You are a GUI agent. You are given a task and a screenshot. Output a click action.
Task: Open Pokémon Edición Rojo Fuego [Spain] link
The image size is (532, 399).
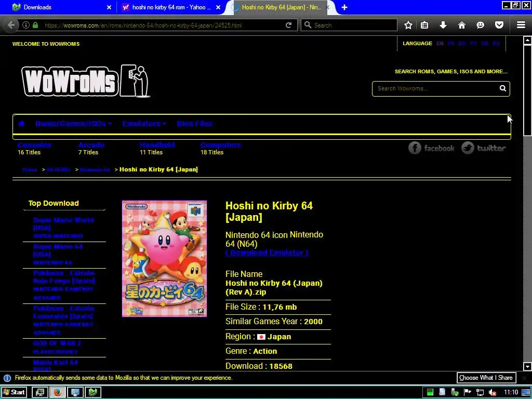64,277
